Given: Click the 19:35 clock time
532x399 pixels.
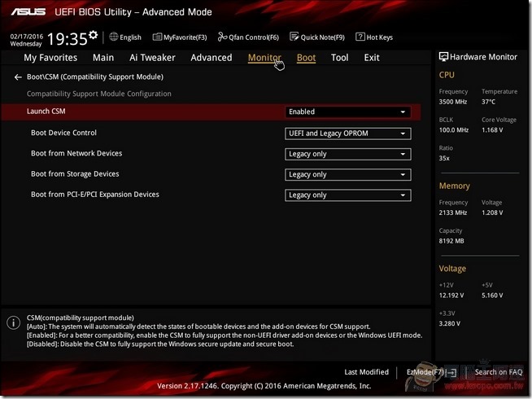Looking at the screenshot, I should [x=68, y=39].
